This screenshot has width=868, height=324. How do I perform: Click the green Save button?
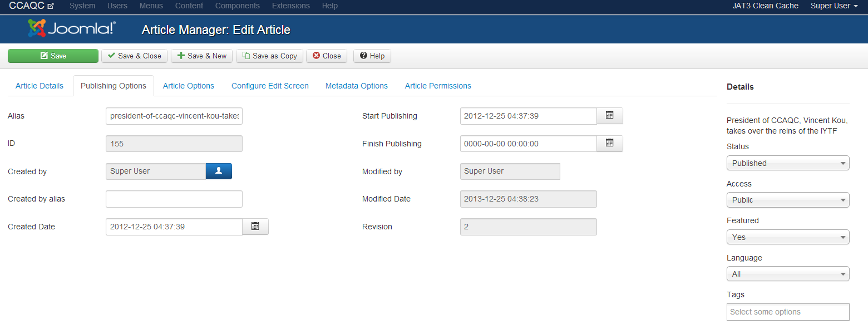pos(53,56)
